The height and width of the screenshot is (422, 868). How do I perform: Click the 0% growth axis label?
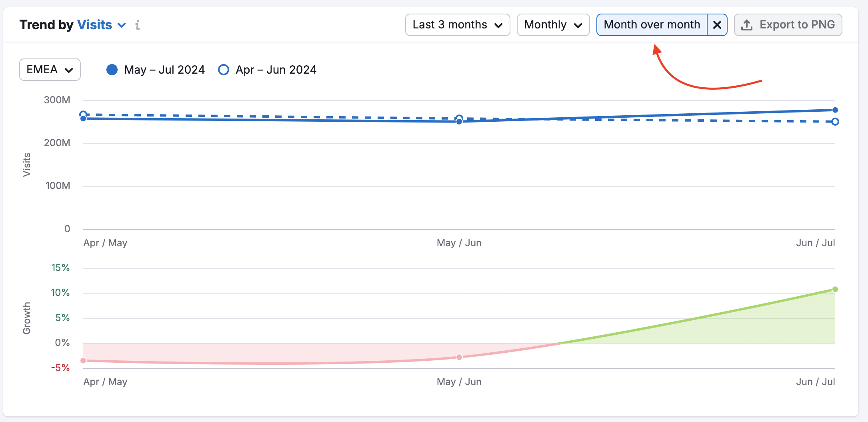coord(62,343)
